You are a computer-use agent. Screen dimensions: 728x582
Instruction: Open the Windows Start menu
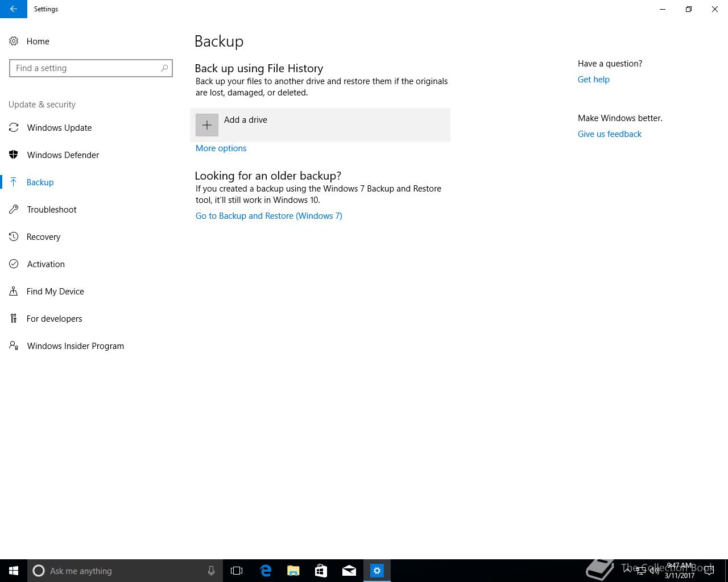pyautogui.click(x=14, y=571)
